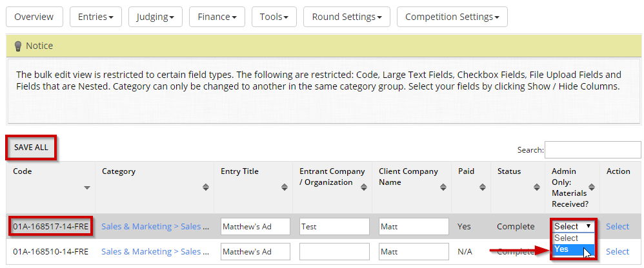Expand Round Settings menu
644x268 pixels.
347,17
